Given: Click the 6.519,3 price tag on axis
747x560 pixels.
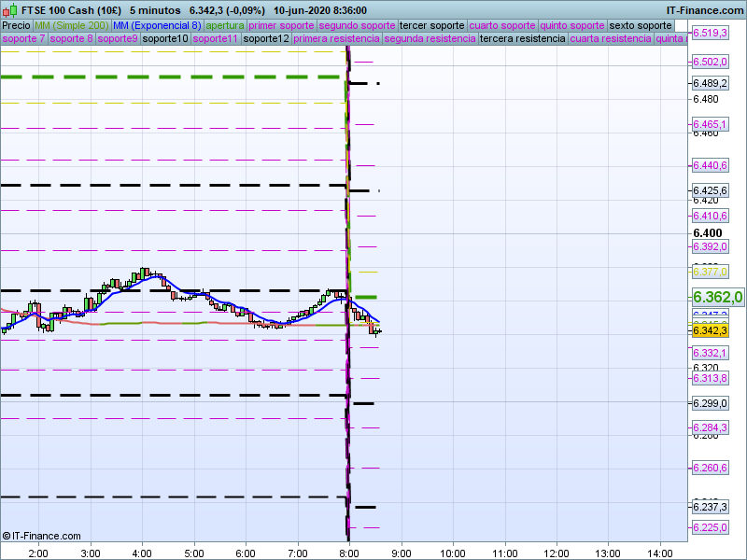Looking at the screenshot, I should [x=710, y=34].
